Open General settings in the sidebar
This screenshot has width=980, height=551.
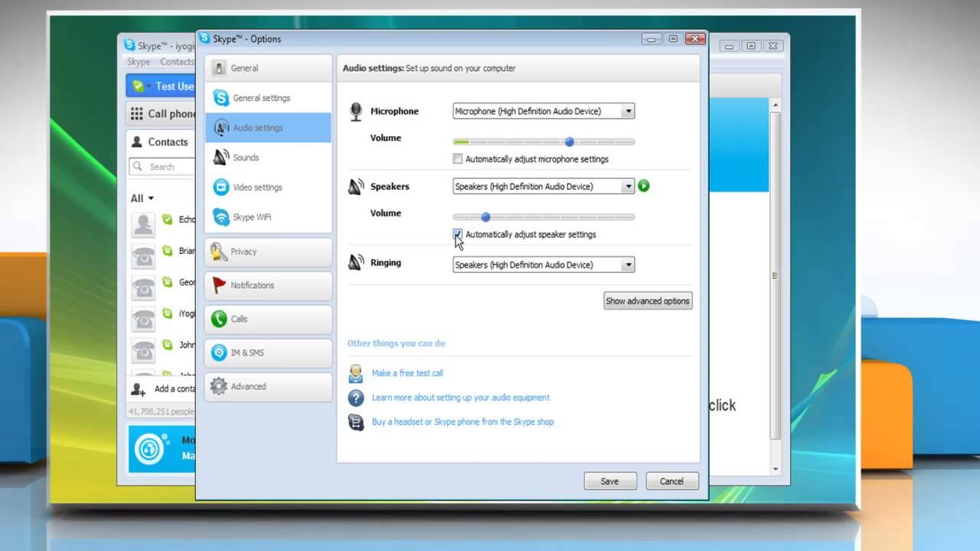pos(268,98)
